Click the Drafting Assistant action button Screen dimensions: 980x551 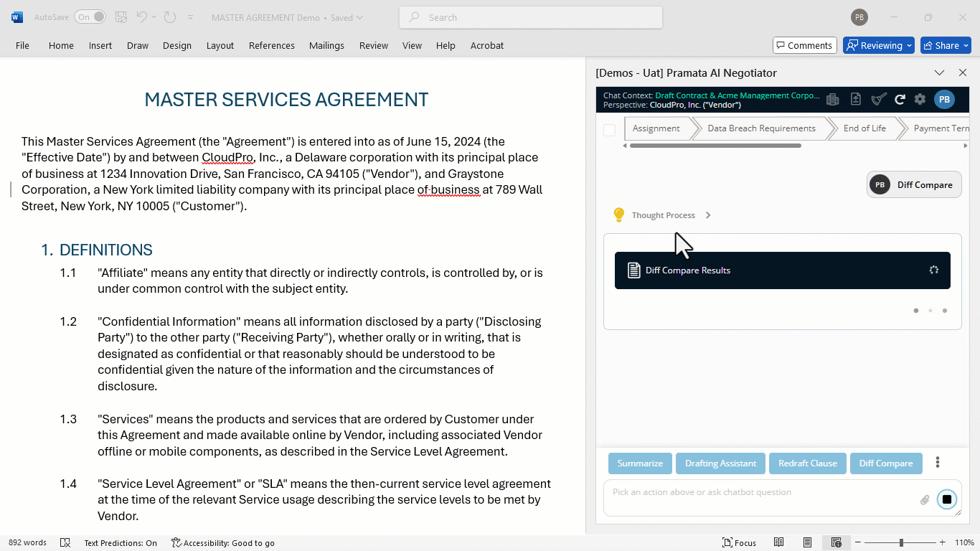(x=720, y=463)
